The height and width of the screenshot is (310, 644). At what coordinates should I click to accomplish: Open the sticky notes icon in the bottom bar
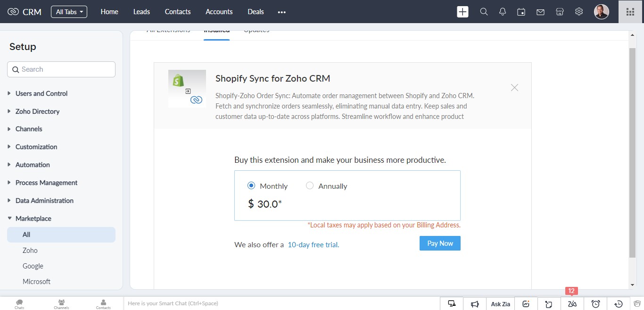click(549, 304)
